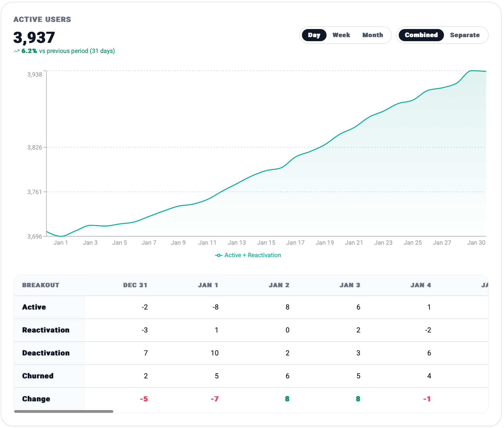Click the red -7 Change value
The height and width of the screenshot is (428, 504).
[215, 399]
